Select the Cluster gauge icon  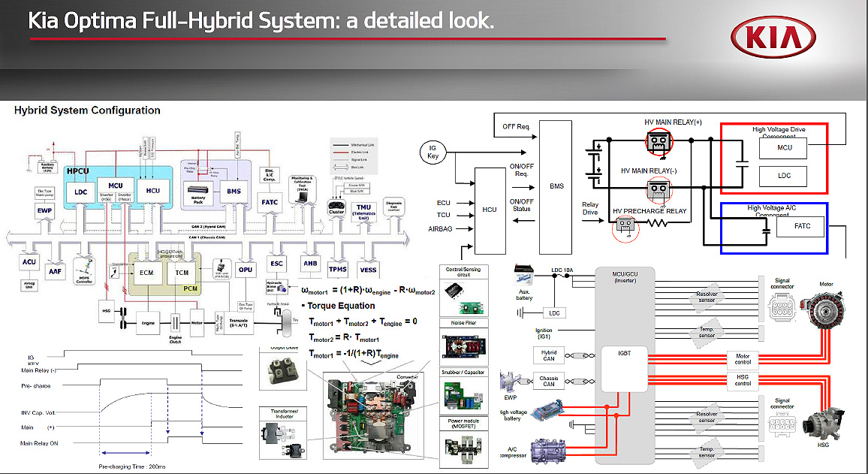click(x=336, y=204)
